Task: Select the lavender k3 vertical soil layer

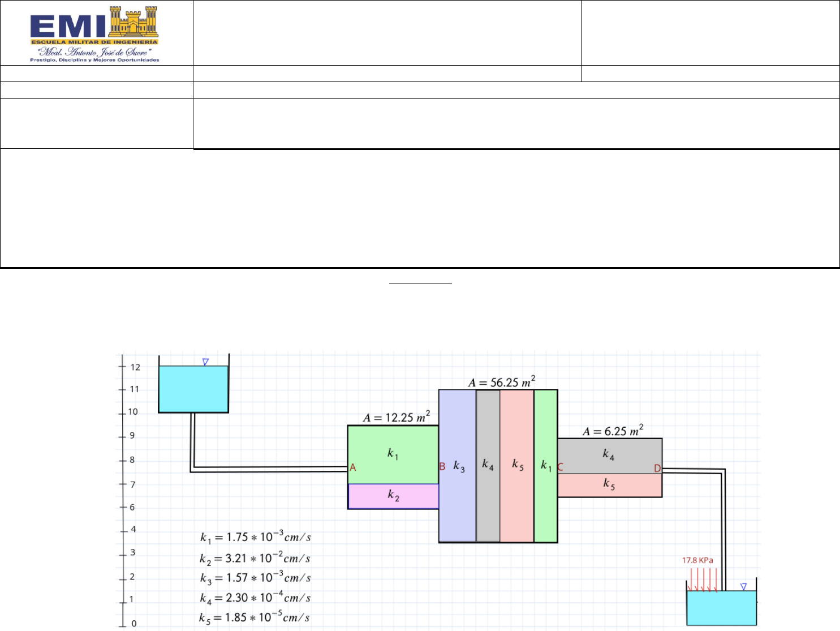Action: tap(458, 466)
